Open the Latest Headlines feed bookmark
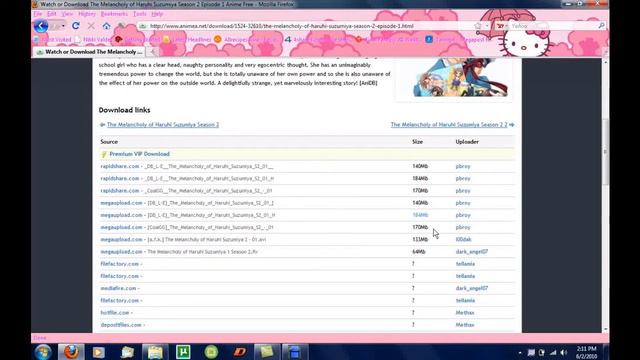The width and height of the screenshot is (640, 360). pyautogui.click(x=187, y=40)
